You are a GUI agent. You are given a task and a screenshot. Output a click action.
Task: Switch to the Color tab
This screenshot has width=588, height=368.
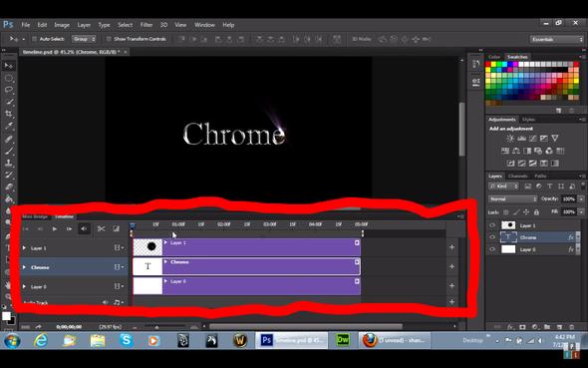494,57
